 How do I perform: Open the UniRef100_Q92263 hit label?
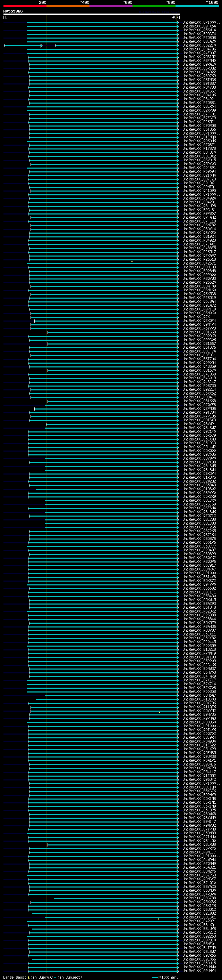click(199, 937)
